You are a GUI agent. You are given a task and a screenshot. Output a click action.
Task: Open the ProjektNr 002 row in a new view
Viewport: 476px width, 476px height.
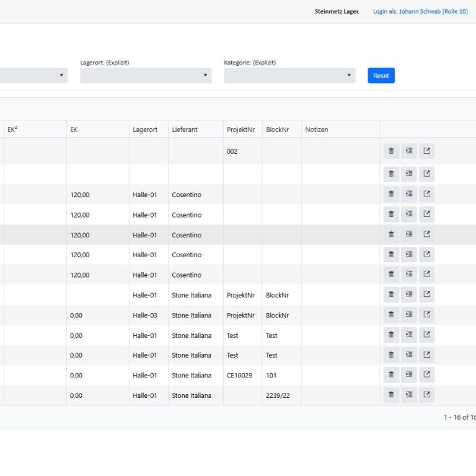427,151
